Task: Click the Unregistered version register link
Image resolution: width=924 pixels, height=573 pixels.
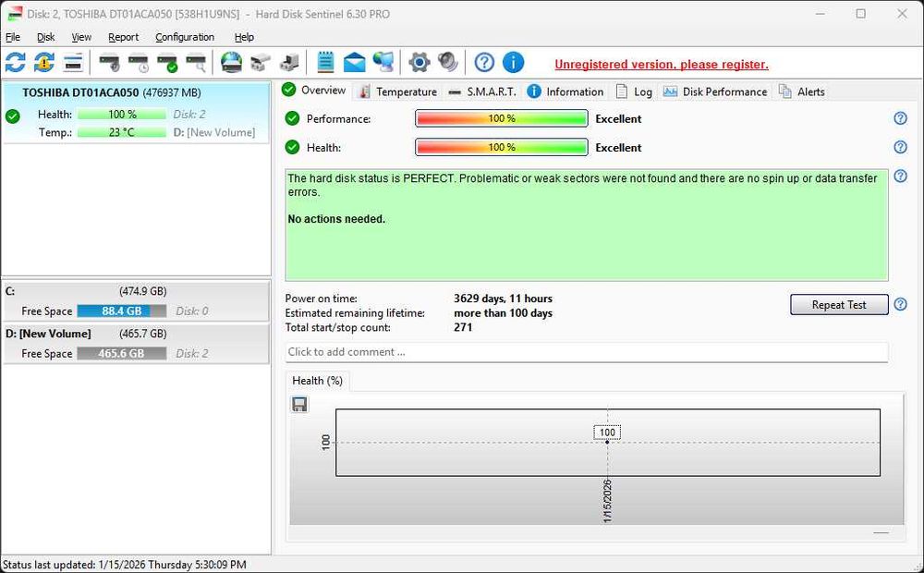Action: pos(662,65)
